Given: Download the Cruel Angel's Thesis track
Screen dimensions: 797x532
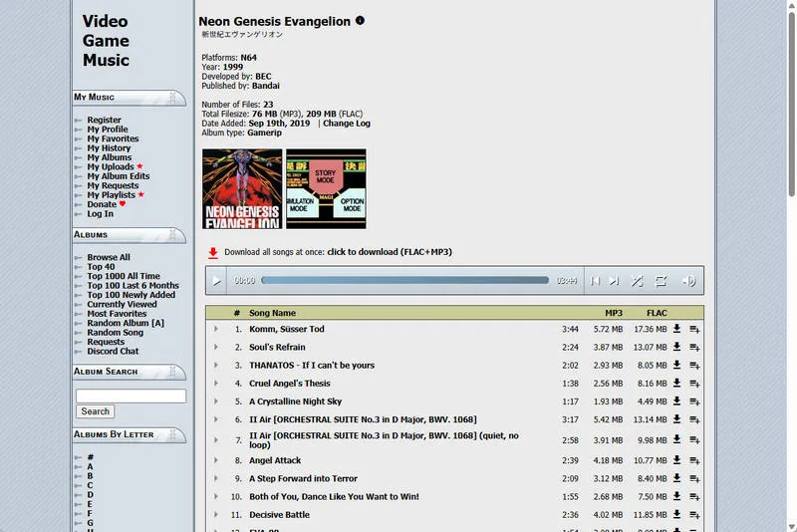Looking at the screenshot, I should 676,384.
